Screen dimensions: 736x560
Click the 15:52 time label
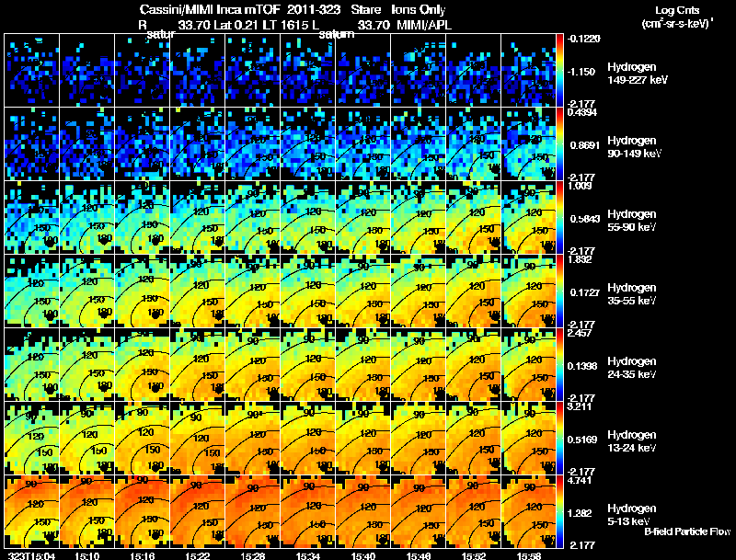coord(474,555)
